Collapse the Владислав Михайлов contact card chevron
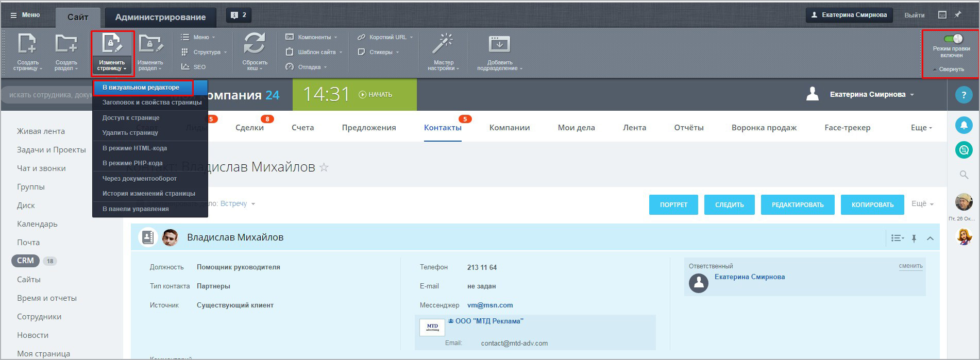980x360 pixels. click(930, 238)
